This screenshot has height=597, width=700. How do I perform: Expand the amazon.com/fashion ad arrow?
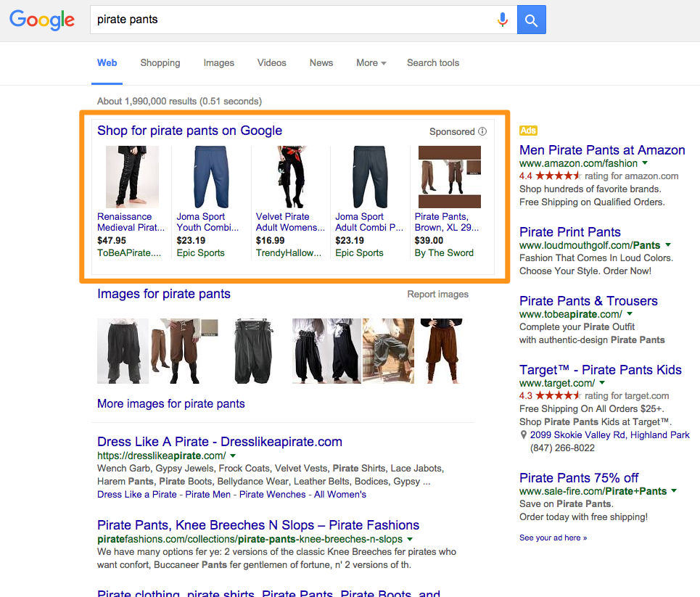click(x=645, y=163)
